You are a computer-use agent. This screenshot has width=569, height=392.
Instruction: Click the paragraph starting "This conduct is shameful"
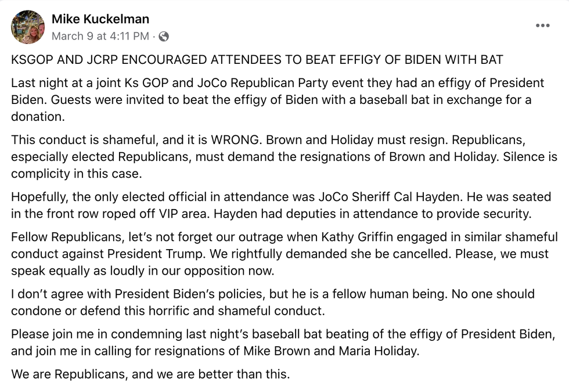pos(283,157)
